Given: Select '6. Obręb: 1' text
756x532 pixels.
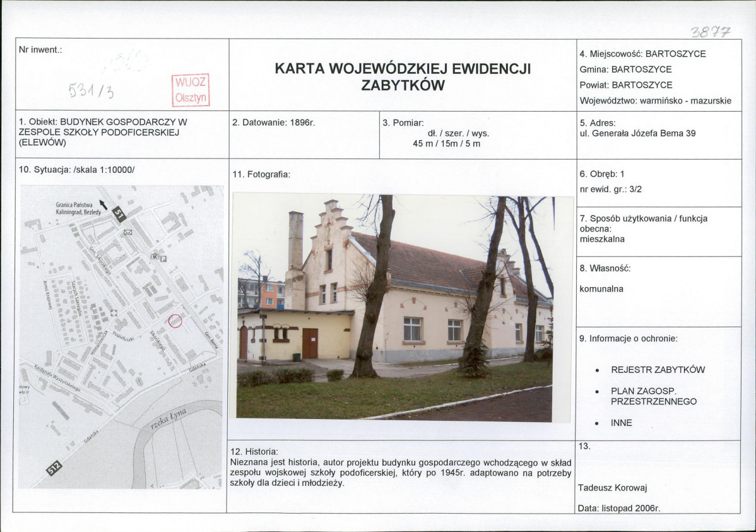Looking at the screenshot, I should point(602,174).
